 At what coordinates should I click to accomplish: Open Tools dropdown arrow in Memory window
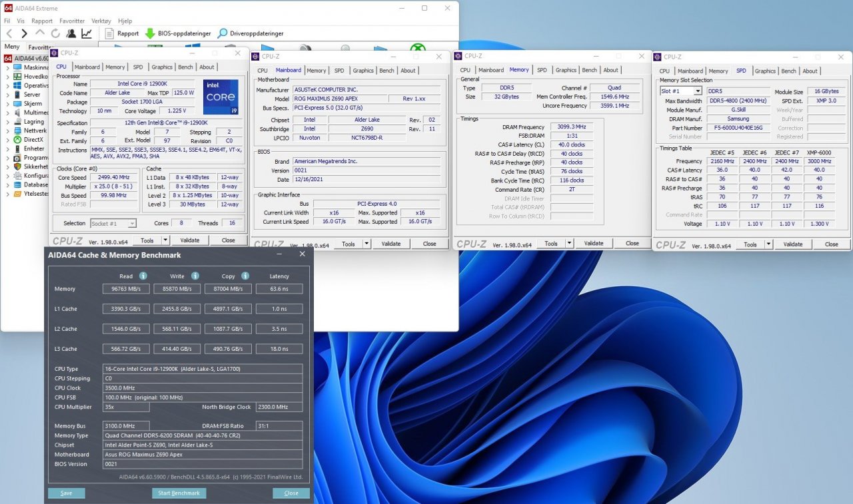click(x=570, y=244)
